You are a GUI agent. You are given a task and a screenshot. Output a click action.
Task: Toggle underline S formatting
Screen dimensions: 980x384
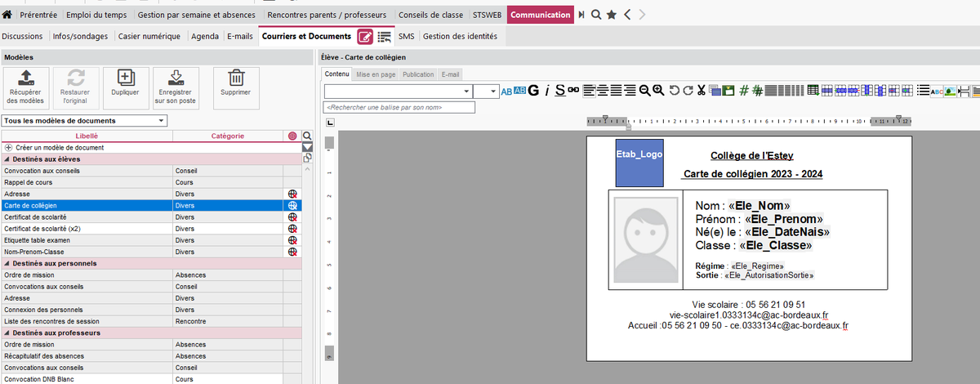tap(560, 91)
